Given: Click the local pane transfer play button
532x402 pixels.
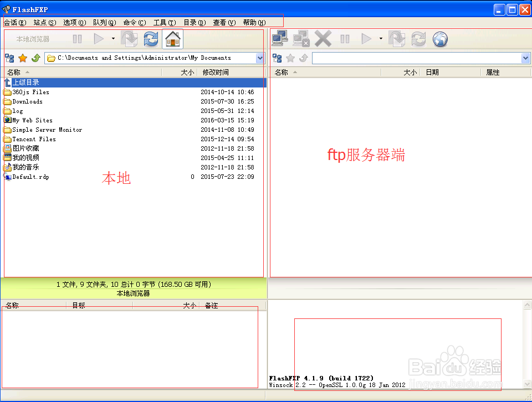Looking at the screenshot, I should click(x=99, y=39).
